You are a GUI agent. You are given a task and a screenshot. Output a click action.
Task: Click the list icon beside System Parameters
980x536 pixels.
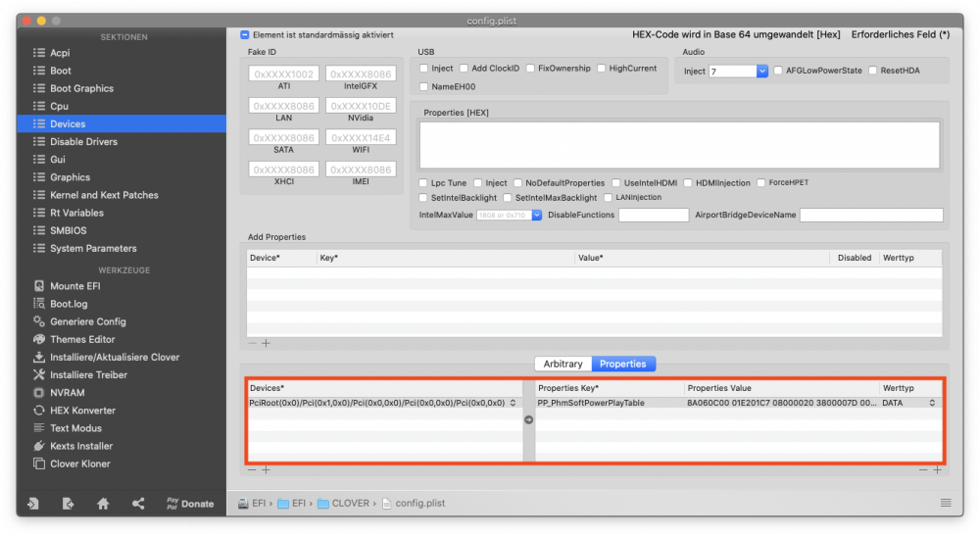coord(39,249)
